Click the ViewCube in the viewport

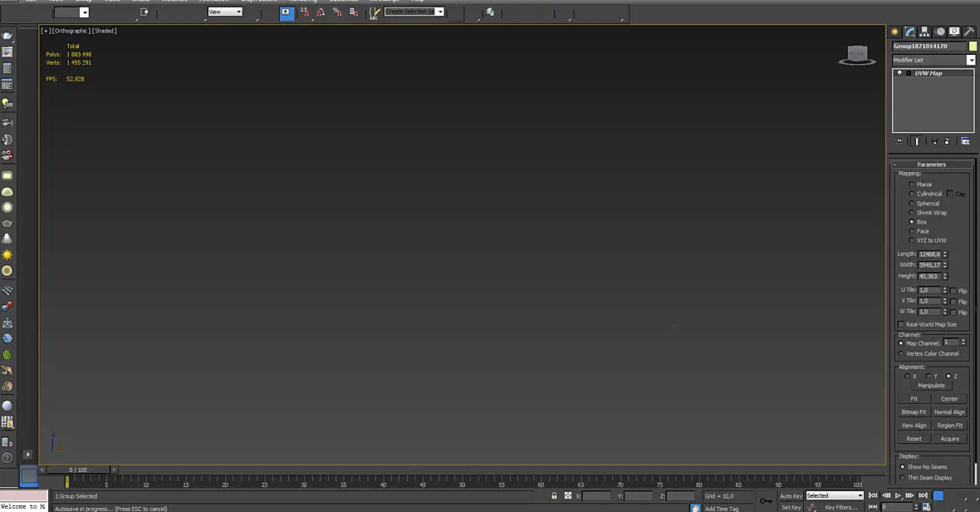click(857, 55)
